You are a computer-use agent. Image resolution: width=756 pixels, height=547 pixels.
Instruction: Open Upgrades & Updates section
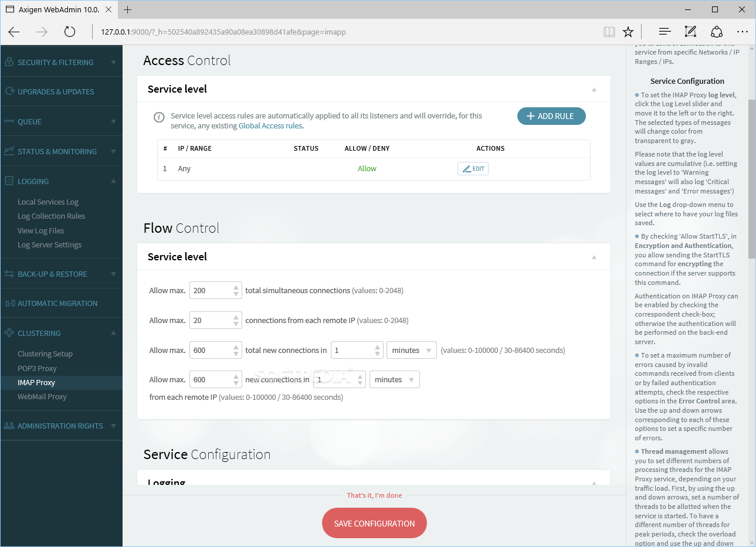coord(56,91)
